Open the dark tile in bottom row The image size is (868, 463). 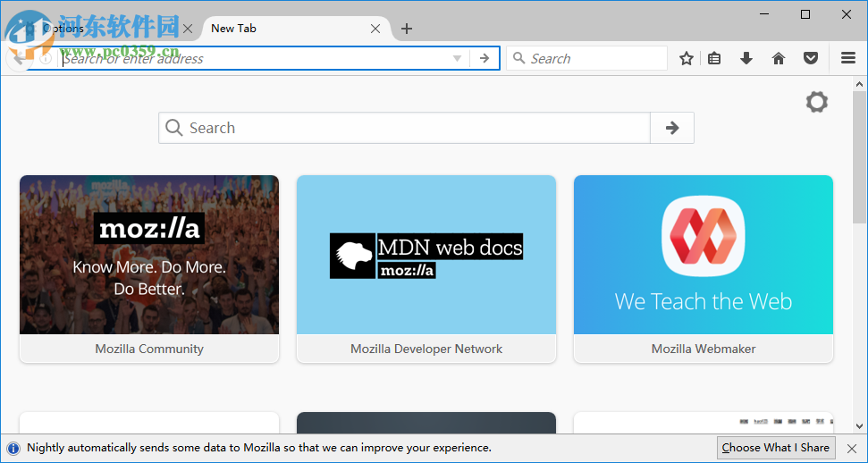click(x=426, y=423)
